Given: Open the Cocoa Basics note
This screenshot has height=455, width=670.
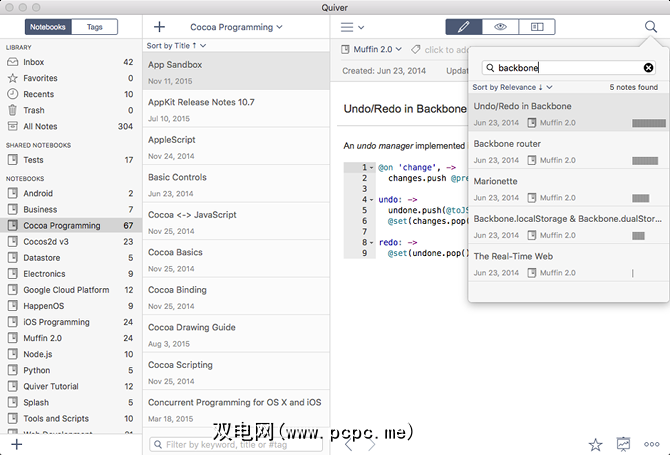Looking at the screenshot, I should point(236,259).
